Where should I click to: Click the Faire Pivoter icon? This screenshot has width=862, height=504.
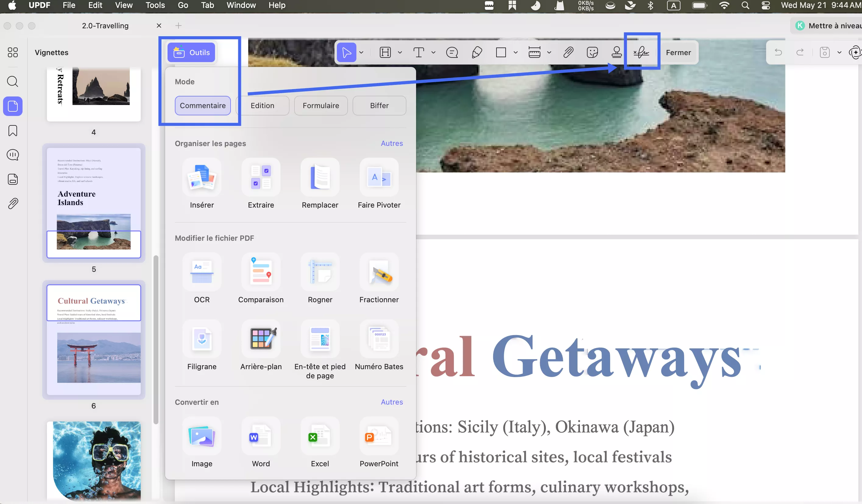379,177
